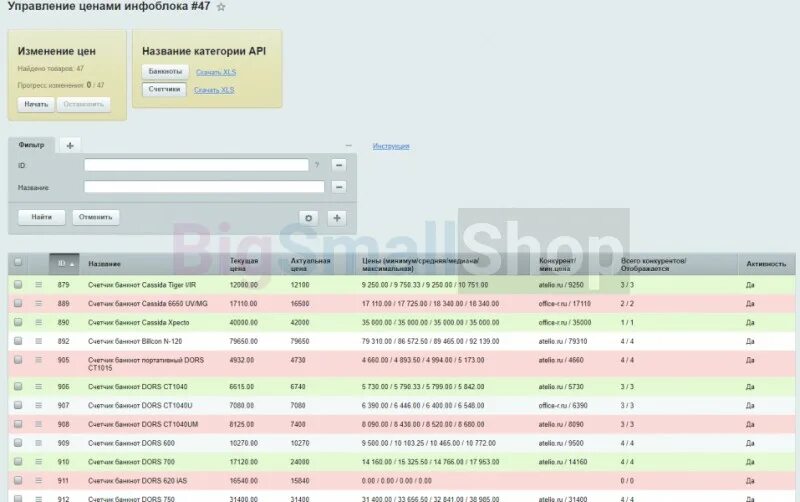Open the Инструкция link
The image size is (800, 502).
(391, 146)
